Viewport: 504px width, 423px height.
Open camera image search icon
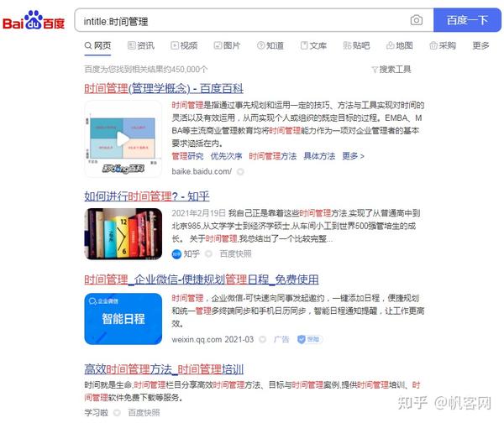point(417,20)
